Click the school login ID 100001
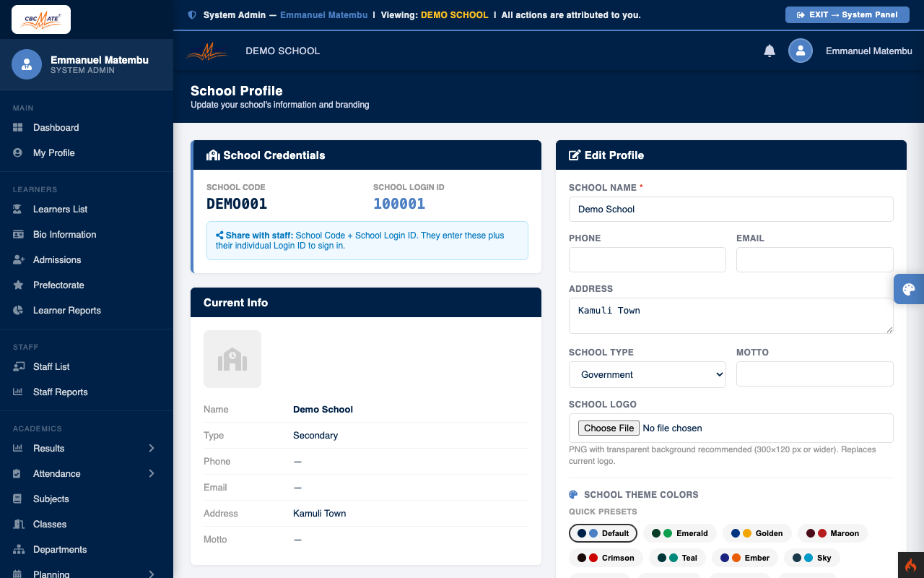The height and width of the screenshot is (578, 924). [399, 204]
